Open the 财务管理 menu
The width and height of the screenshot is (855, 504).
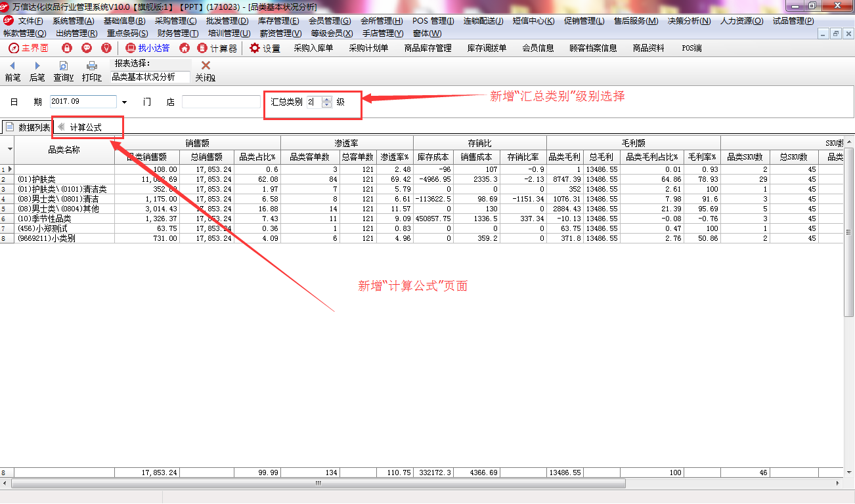[x=178, y=33]
